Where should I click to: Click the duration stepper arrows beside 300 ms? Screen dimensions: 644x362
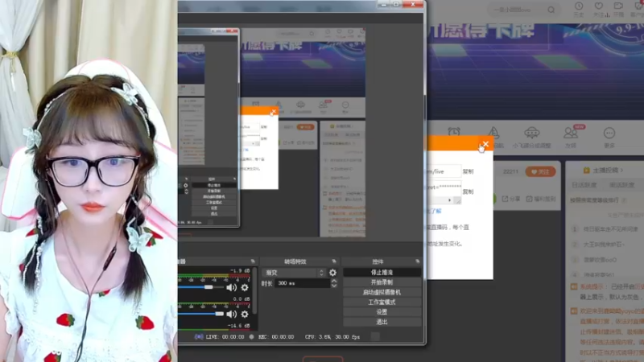point(334,283)
